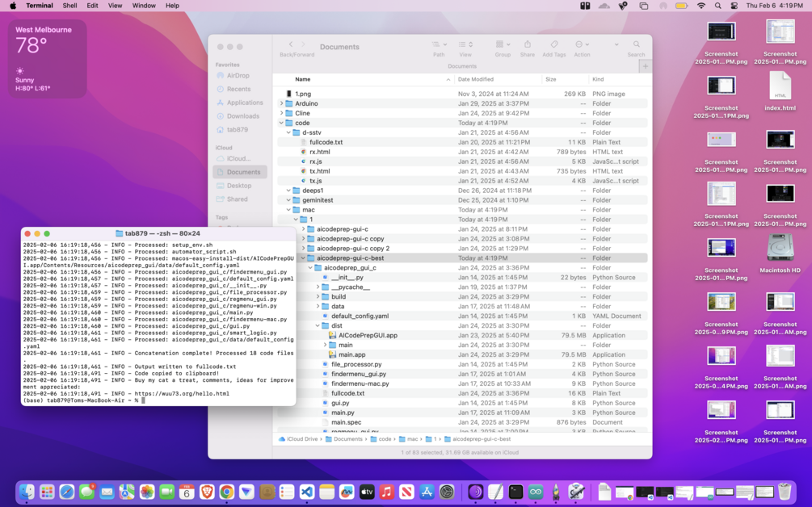Collapse the geminitest folder
The width and height of the screenshot is (812, 507).
[x=289, y=200]
